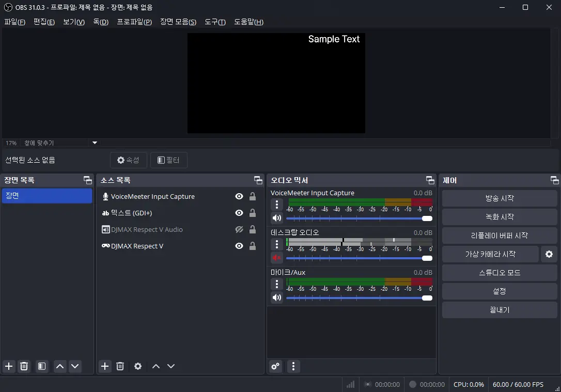This screenshot has width=561, height=392.
Task: Remove selected source with trash icon
Action: [120, 366]
